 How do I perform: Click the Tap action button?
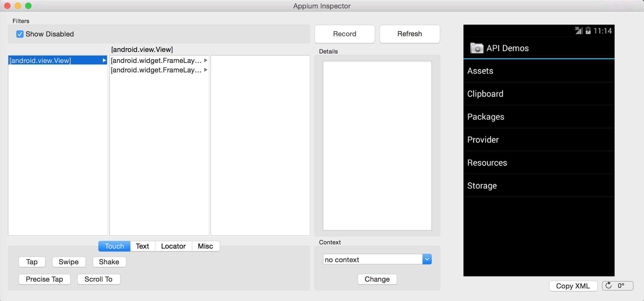point(32,261)
